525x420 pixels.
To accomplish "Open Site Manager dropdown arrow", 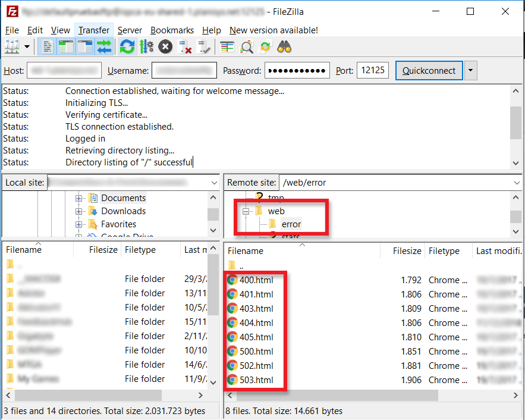I will pyautogui.click(x=27, y=47).
